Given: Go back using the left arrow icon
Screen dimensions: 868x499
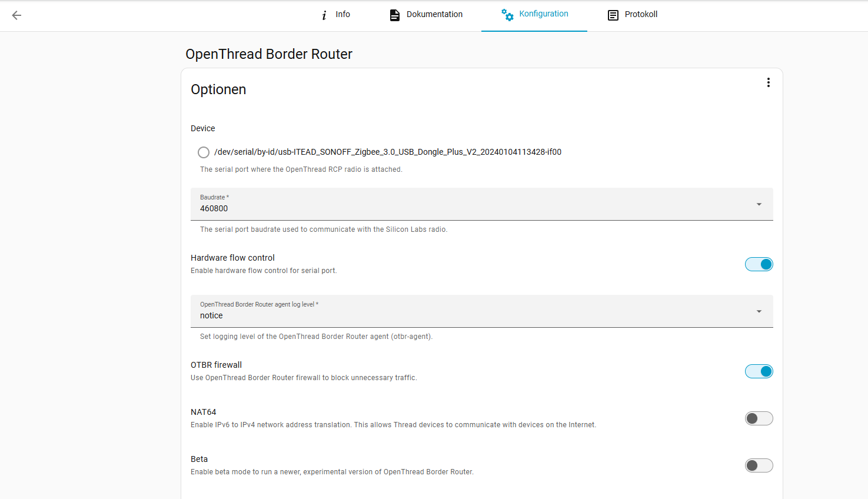Looking at the screenshot, I should tap(16, 15).
